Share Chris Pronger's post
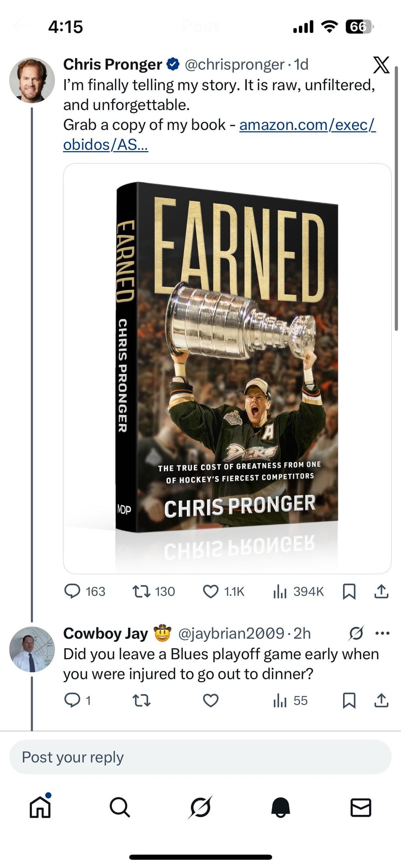 [381, 592]
